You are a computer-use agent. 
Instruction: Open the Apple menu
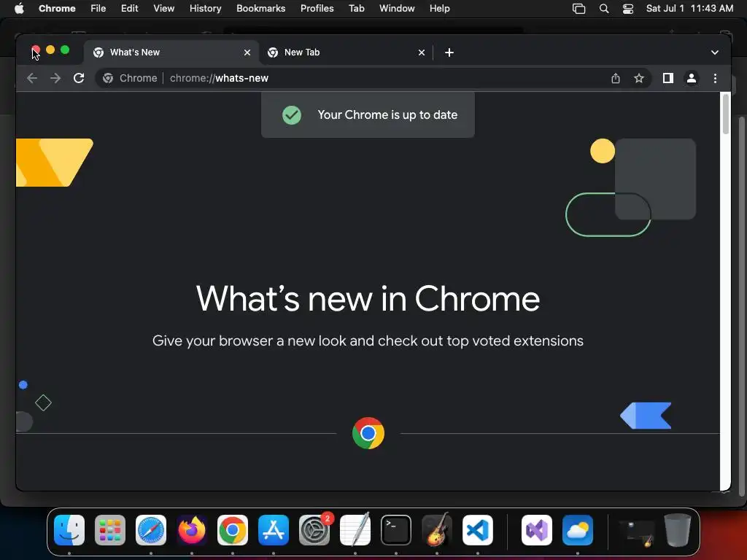(19, 9)
